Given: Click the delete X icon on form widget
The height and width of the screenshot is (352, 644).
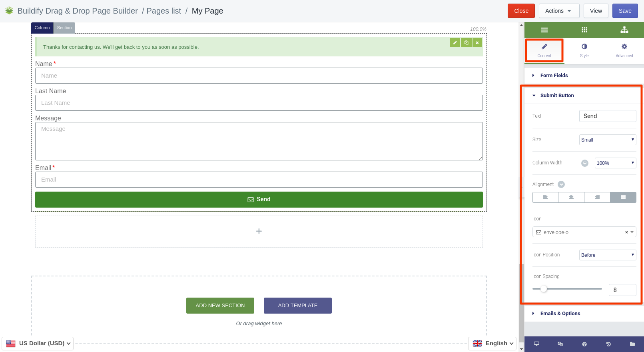Looking at the screenshot, I should coord(477,42).
